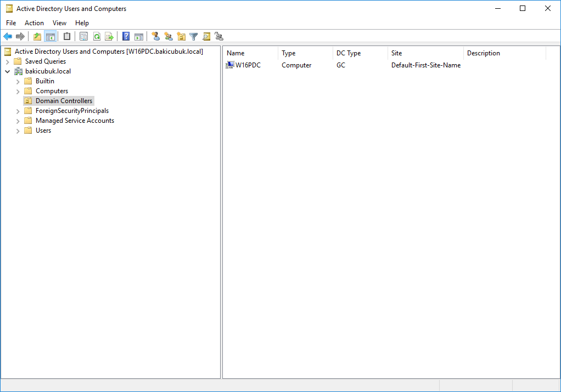
Task: Create a new group with toolbar icon
Action: 168,36
